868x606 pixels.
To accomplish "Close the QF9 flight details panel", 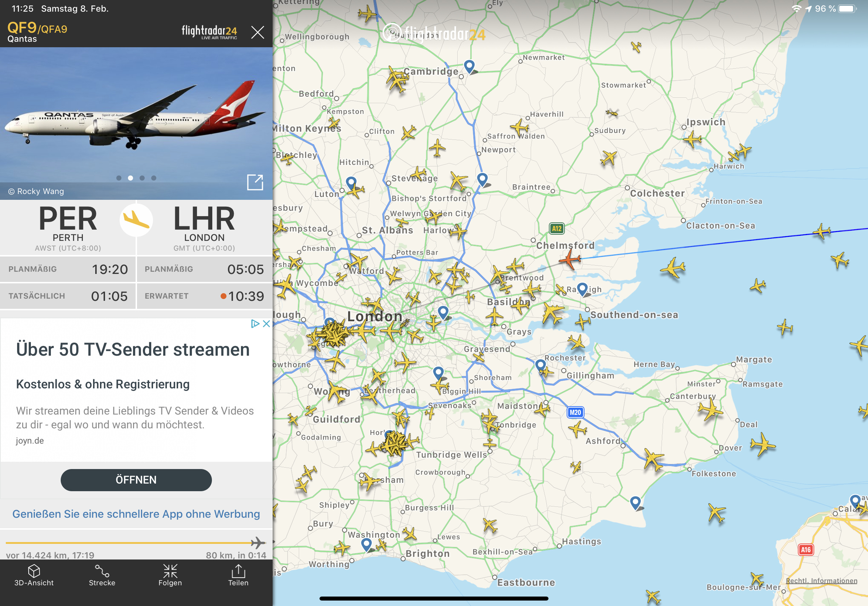I will [258, 32].
